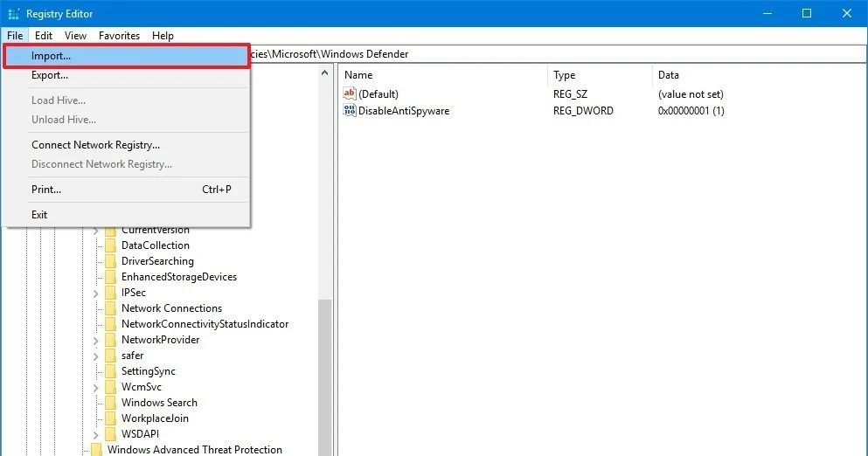Expand the WSDAPI tree node

pyautogui.click(x=95, y=434)
